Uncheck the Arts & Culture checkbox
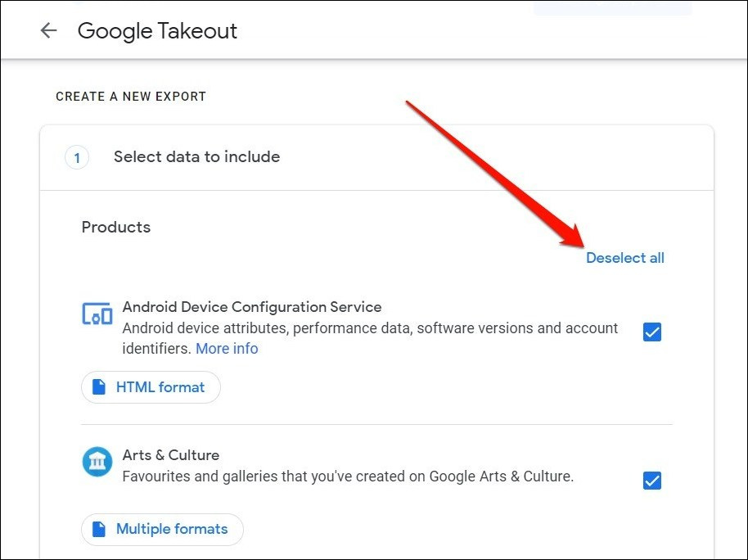Image resolution: width=748 pixels, height=560 pixels. pos(652,481)
